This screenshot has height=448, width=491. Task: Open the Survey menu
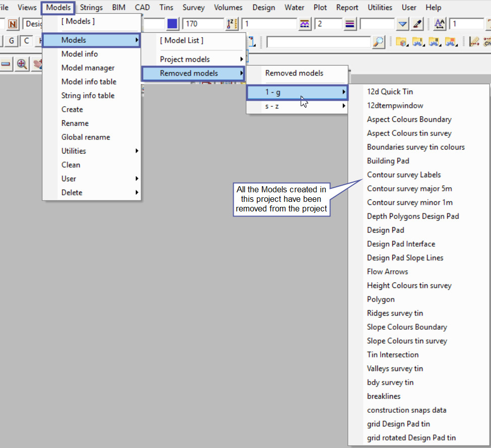(193, 8)
